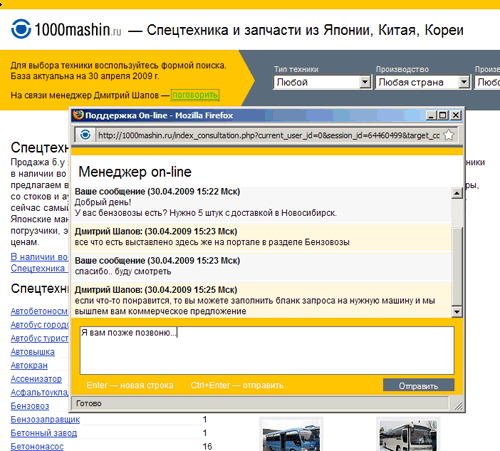Click the 1000mashin.ru logo icon

tap(21, 29)
